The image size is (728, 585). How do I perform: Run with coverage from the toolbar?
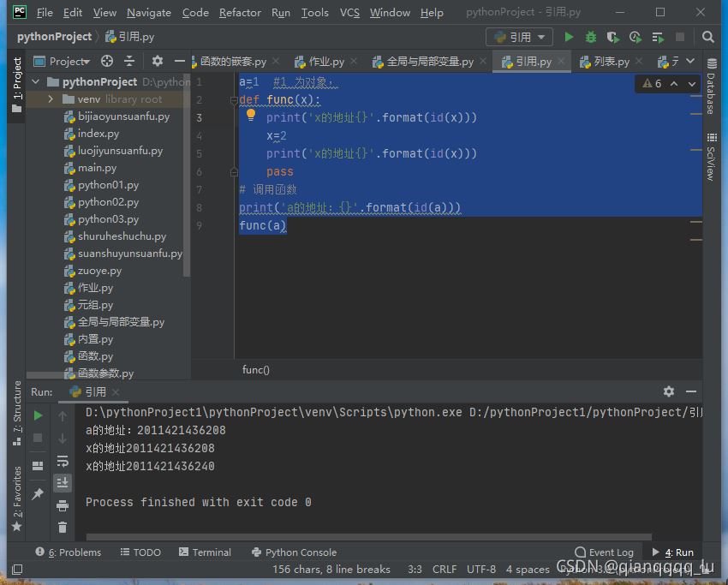pos(613,37)
